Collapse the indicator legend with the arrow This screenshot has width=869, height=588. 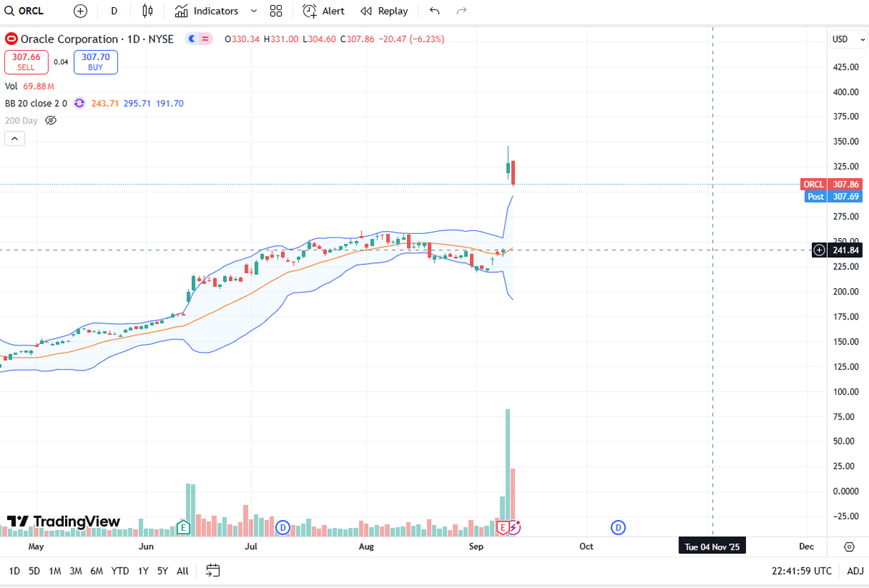coord(14,138)
